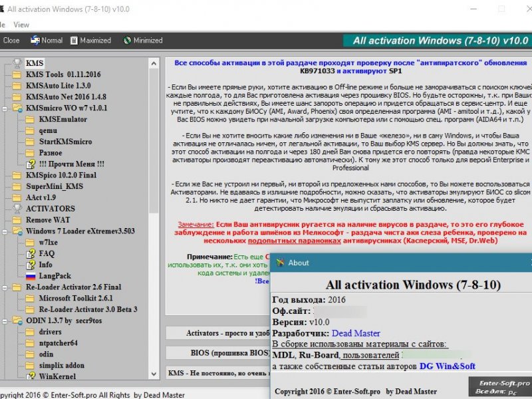Image resolution: width=532 pixels, height=399 pixels.
Task: Click the tree scrollbar up arrow
Action: 154,63
